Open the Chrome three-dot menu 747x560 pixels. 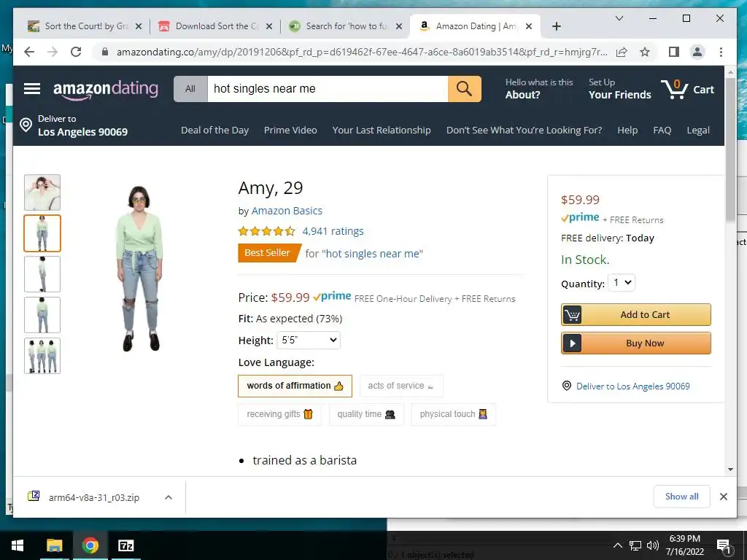point(721,52)
